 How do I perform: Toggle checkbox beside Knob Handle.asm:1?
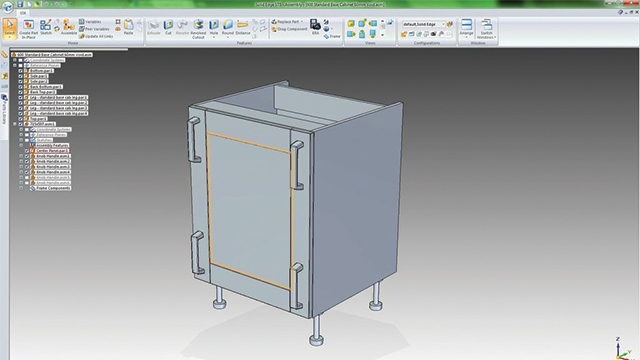(x=27, y=156)
